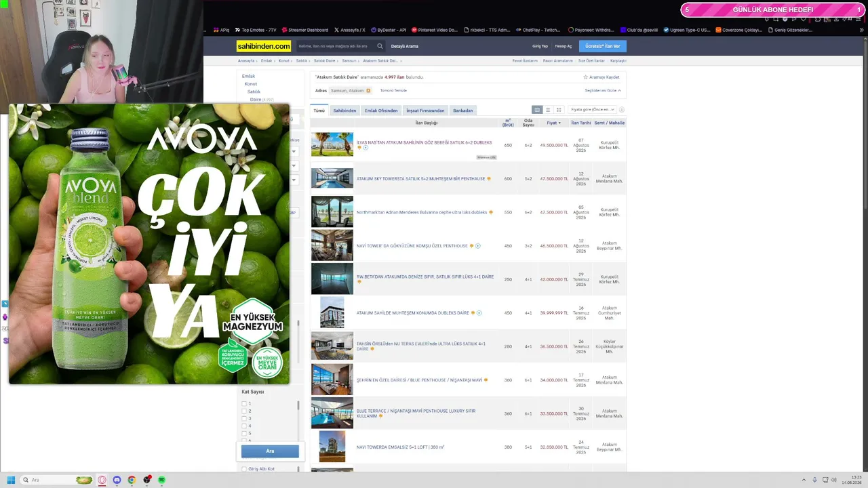Viewport: 868px width, 488px height.
Task: Open the Pinterest Video bookmark
Action: [435, 30]
